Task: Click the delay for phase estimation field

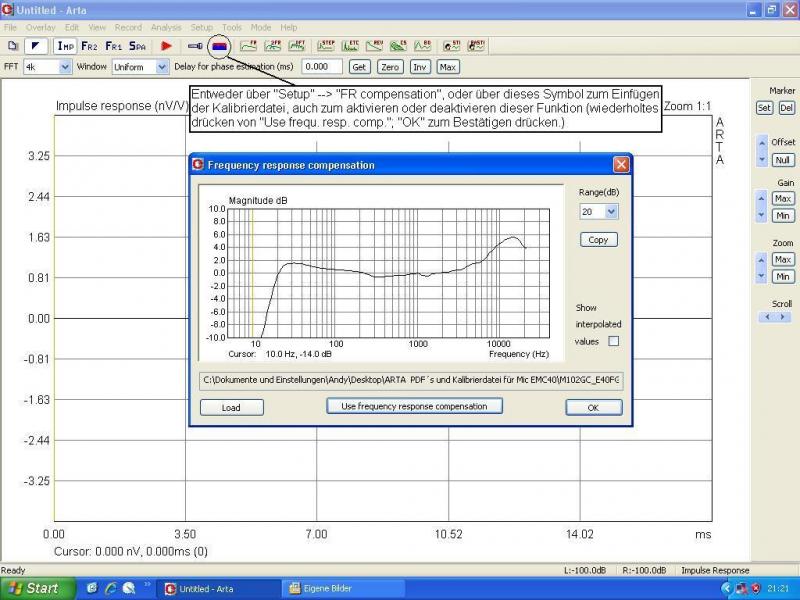Action: (x=322, y=67)
